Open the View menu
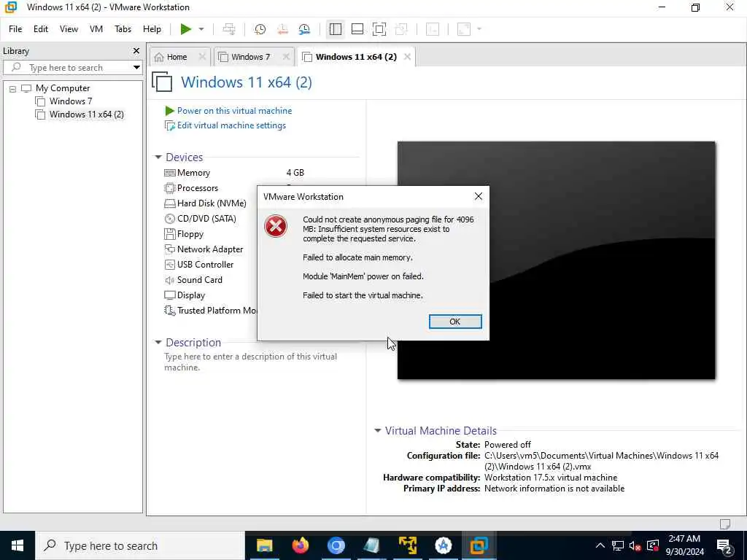 (x=69, y=29)
